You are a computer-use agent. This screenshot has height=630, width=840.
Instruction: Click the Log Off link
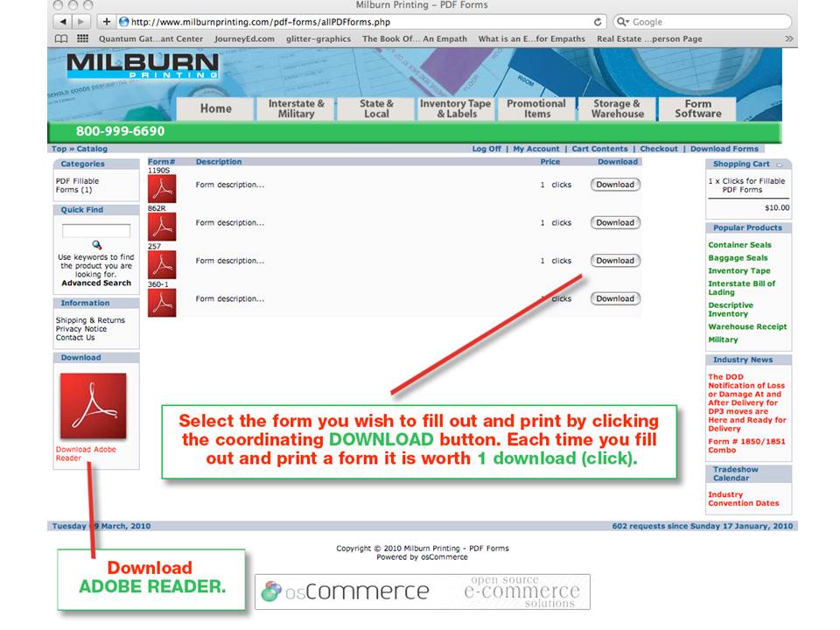pyautogui.click(x=486, y=149)
